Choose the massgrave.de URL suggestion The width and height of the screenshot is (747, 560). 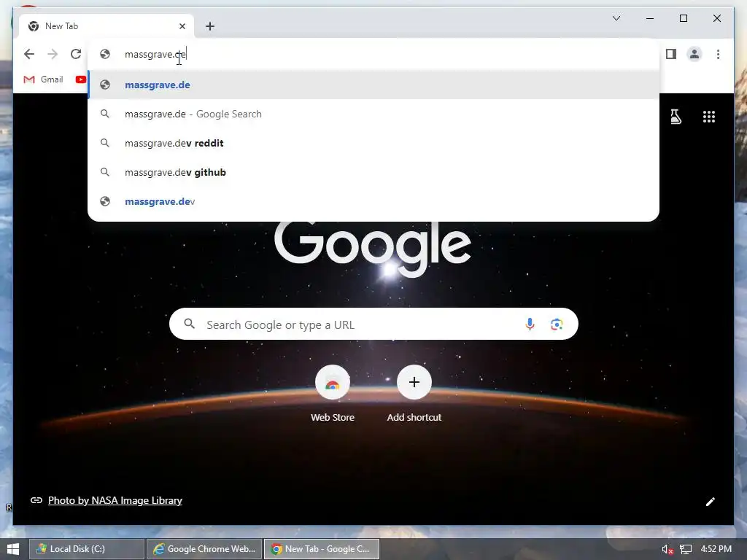373,85
